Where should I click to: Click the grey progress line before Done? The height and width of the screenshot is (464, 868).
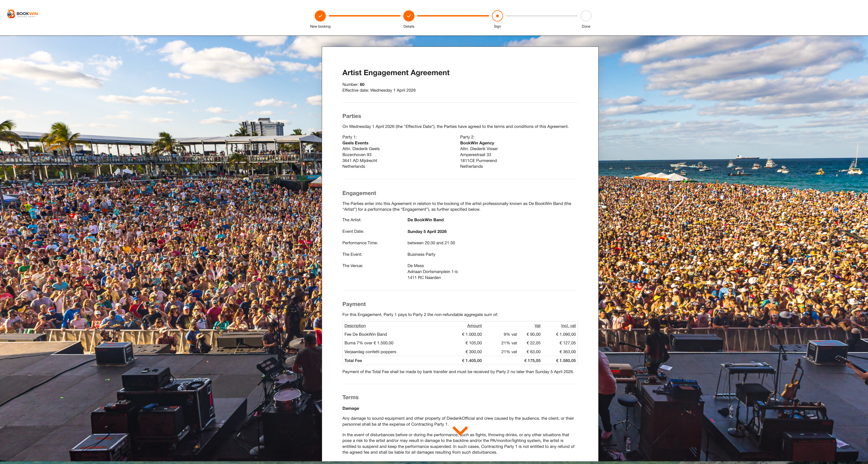point(541,16)
